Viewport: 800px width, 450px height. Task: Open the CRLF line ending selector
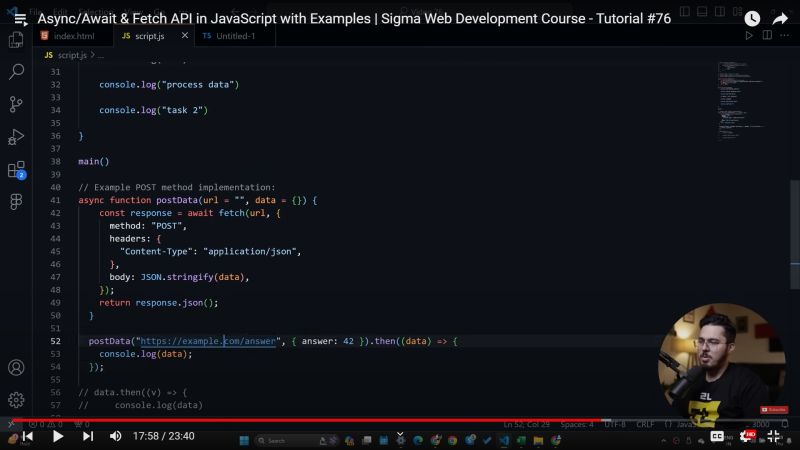coord(646,424)
